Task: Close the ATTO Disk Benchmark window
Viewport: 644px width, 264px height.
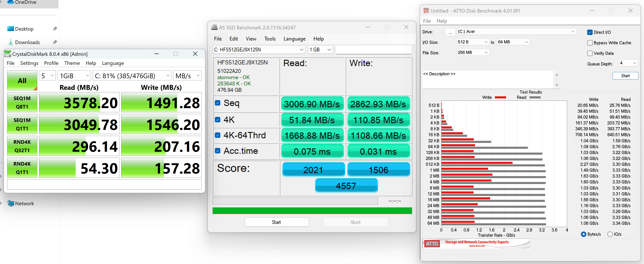Action: (630, 10)
